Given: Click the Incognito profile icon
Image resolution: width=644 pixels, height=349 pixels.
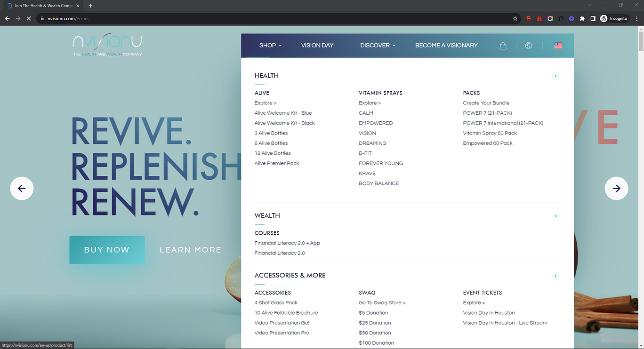Looking at the screenshot, I should 614,18.
